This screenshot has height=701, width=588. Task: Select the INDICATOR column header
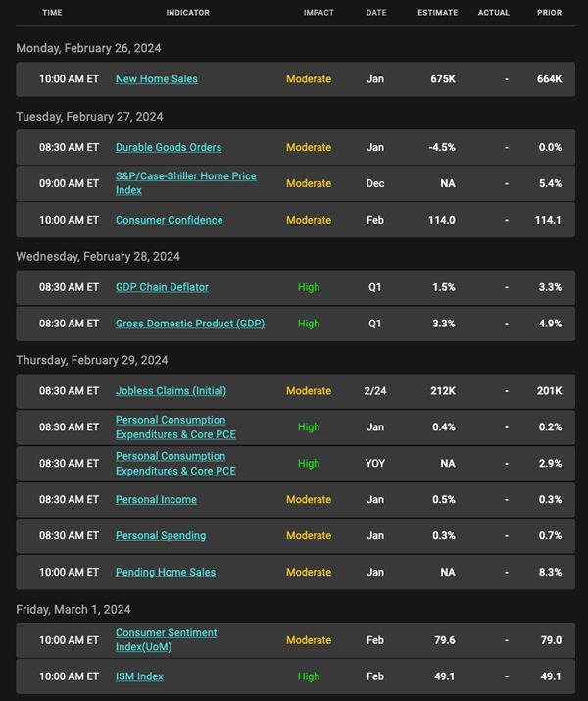click(187, 13)
